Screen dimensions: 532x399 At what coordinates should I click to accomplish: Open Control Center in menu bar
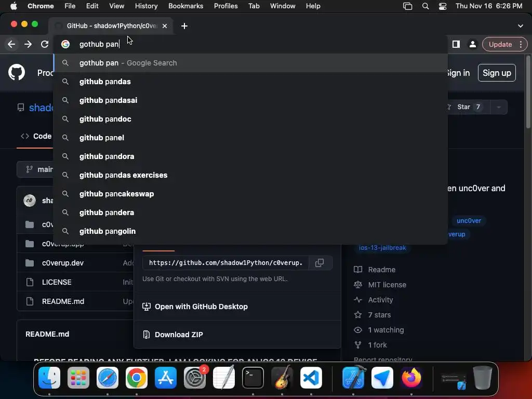tap(443, 6)
